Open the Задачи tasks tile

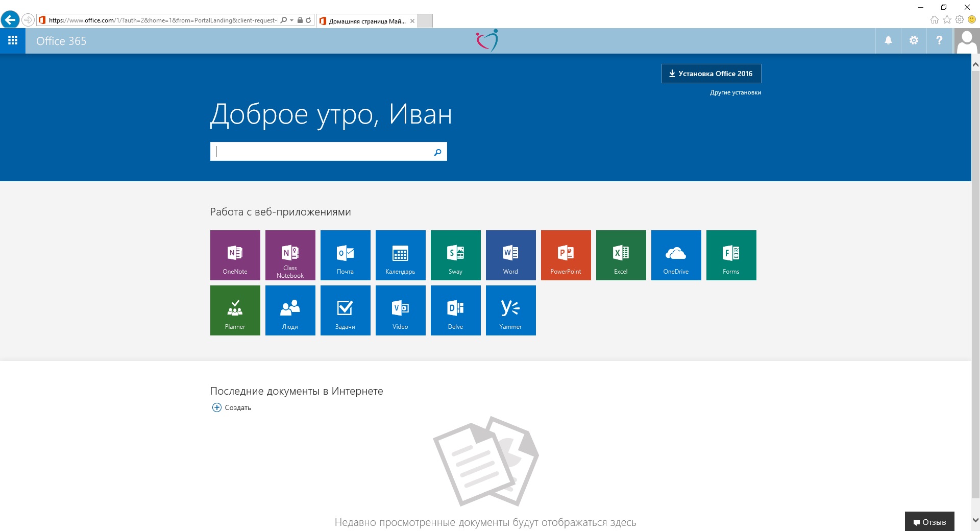click(x=345, y=310)
